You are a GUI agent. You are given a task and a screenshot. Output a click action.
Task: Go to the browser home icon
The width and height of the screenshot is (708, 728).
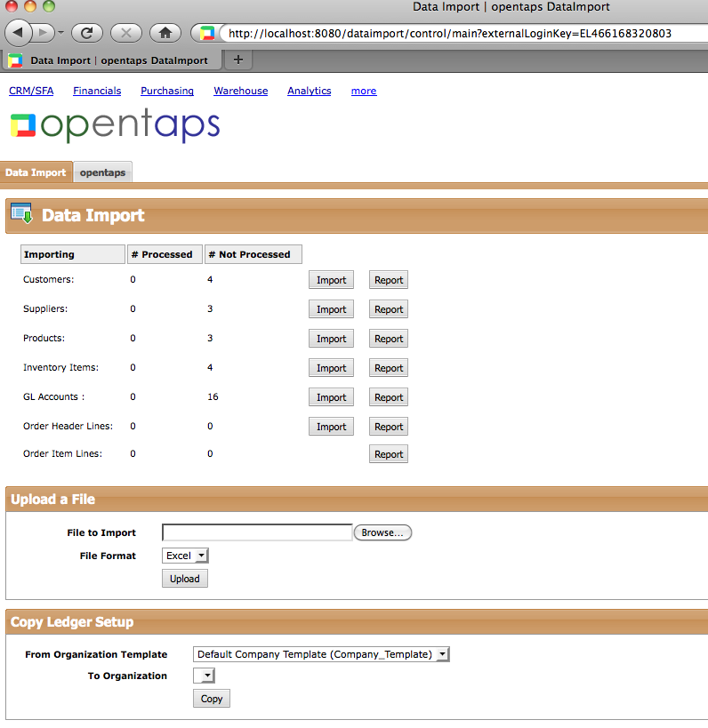click(165, 33)
